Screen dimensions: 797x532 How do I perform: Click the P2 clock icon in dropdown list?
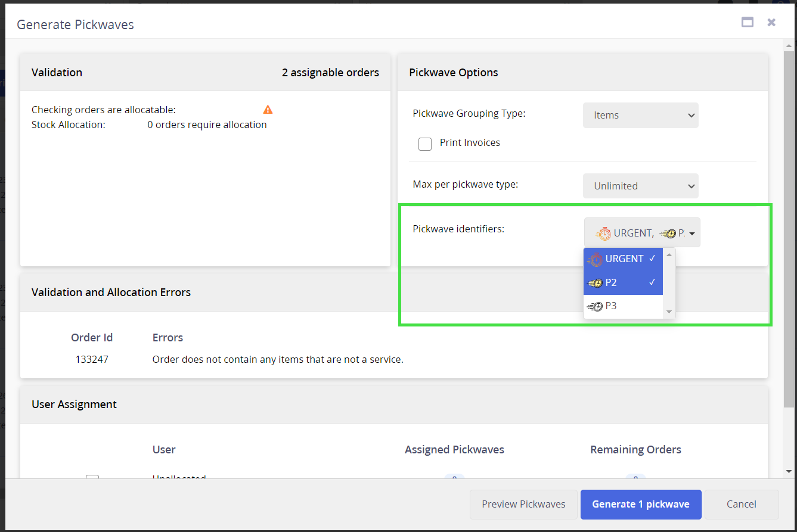click(x=595, y=283)
